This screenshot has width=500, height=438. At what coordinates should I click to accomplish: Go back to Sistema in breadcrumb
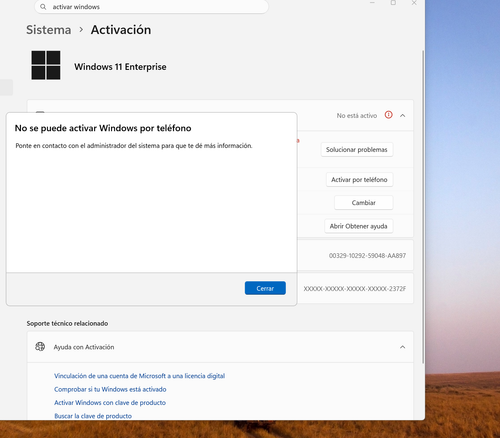49,30
